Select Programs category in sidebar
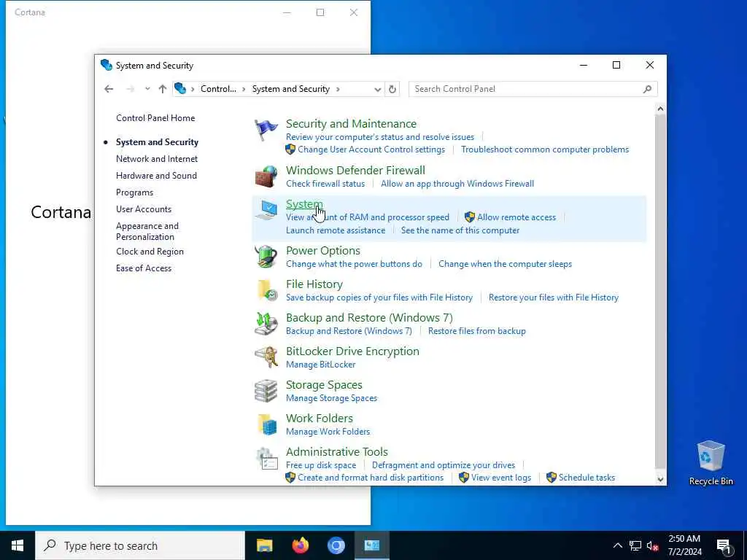This screenshot has height=560, width=747. [x=134, y=192]
